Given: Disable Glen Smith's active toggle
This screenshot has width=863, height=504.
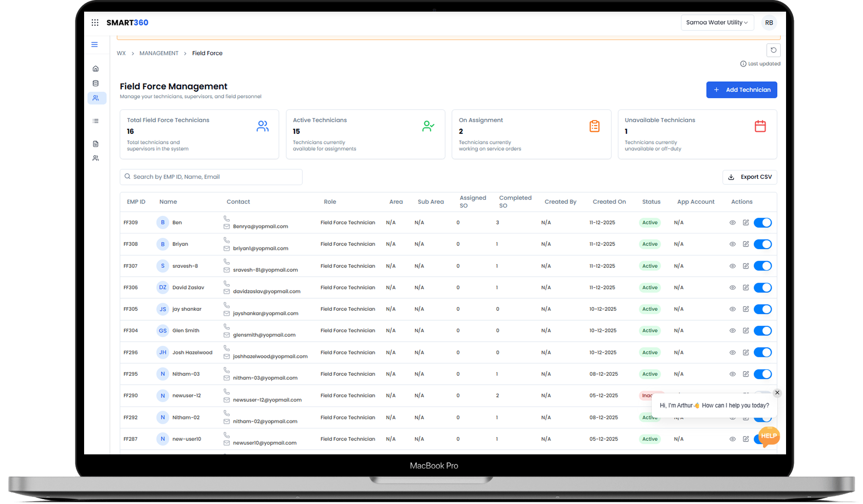Looking at the screenshot, I should click(762, 330).
